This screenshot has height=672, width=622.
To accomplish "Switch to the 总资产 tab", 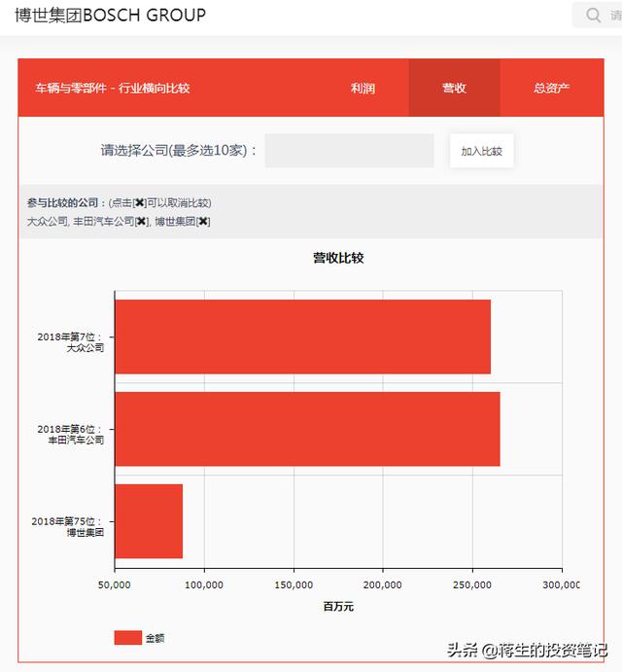I will 552,88.
